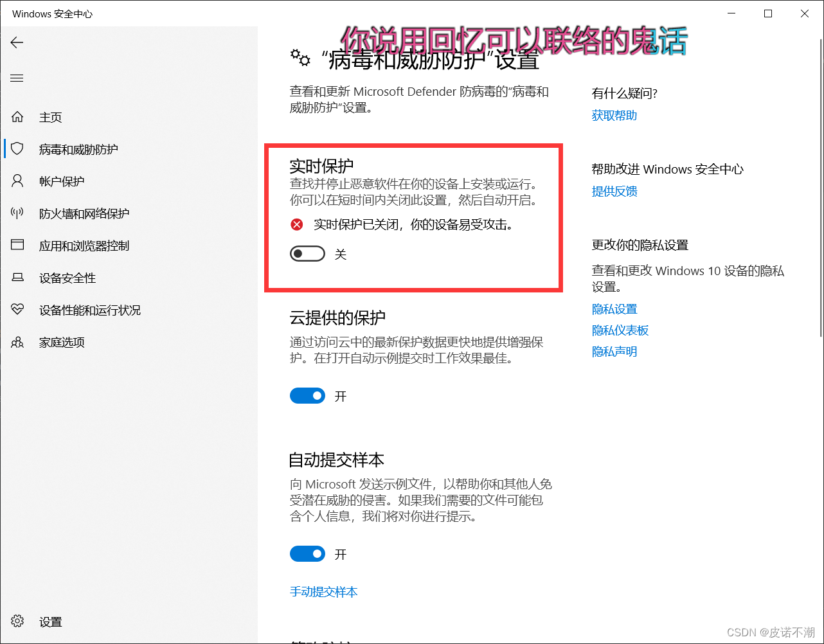Image resolution: width=824 pixels, height=644 pixels.
Task: Open the 隐私设置 link
Action: [614, 309]
